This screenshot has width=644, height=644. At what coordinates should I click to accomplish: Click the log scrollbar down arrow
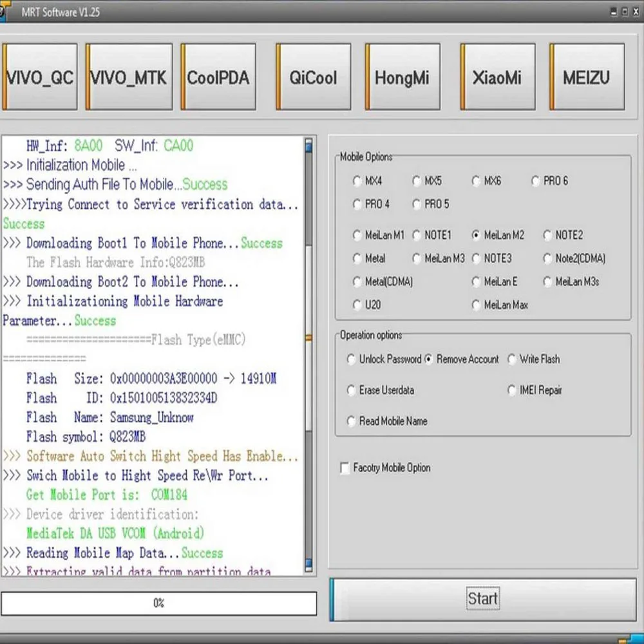[x=308, y=564]
